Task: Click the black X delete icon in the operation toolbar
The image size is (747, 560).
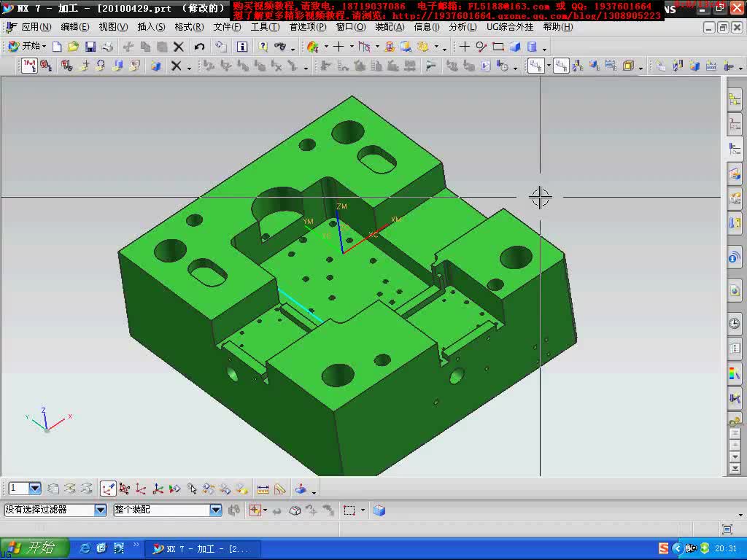Action: coord(177,66)
